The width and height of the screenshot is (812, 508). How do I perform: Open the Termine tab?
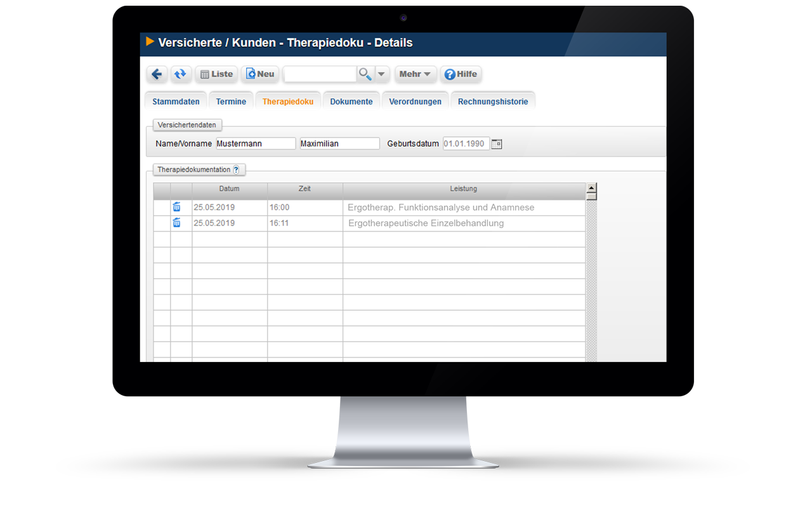point(231,102)
